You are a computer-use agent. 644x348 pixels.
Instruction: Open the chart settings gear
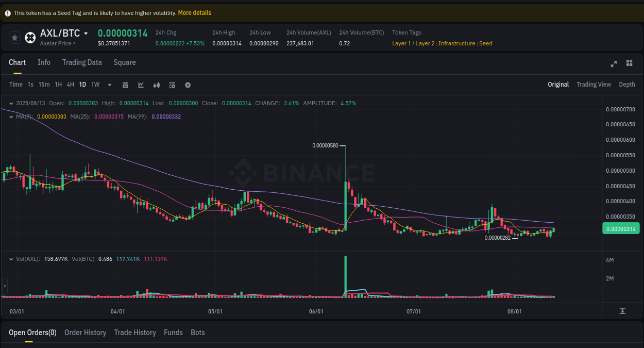[188, 85]
